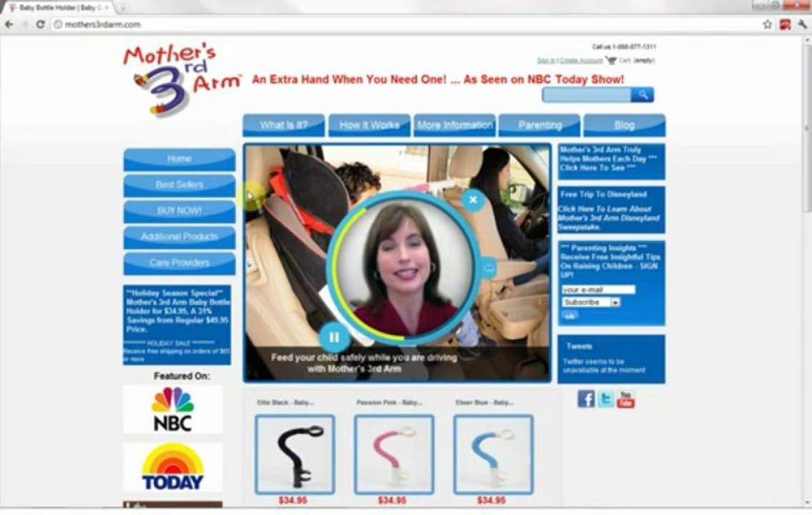Viewport: 812px width, 515px height.
Task: Click the Mother's 3rd Arm logo
Action: point(181,79)
